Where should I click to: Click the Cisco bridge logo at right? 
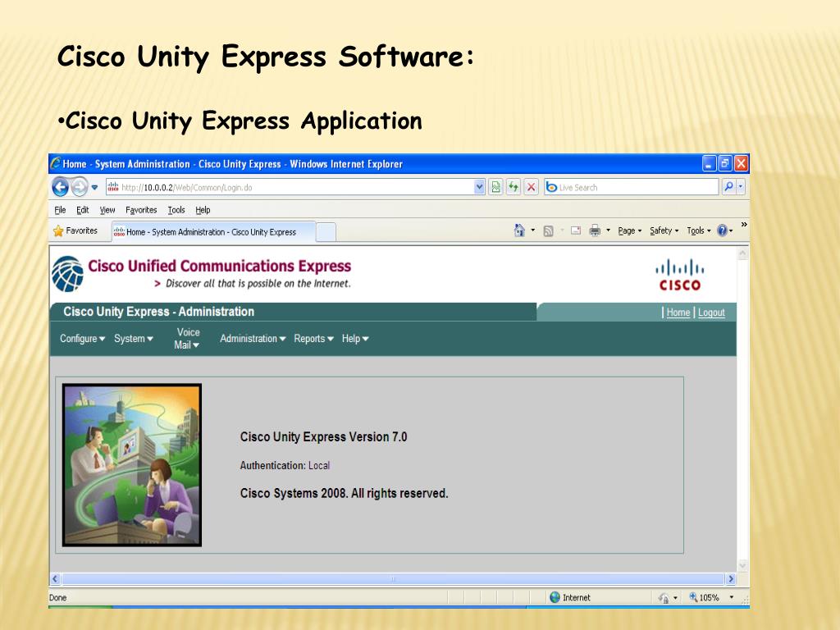click(680, 275)
